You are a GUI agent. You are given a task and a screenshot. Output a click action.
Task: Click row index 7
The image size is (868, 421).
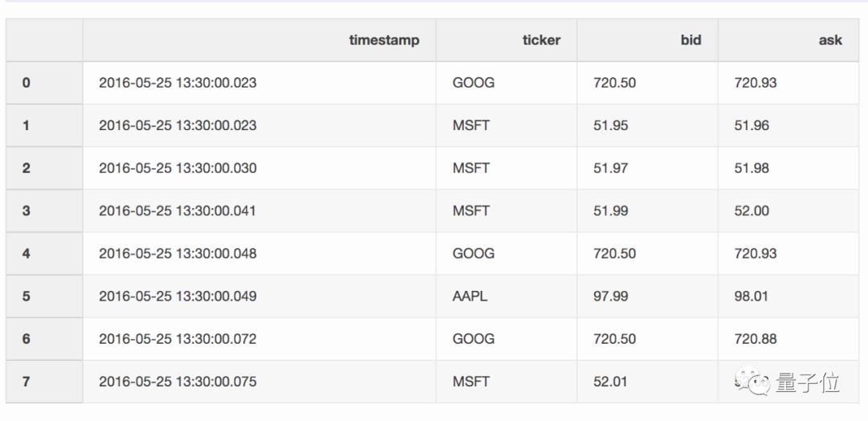(x=27, y=382)
